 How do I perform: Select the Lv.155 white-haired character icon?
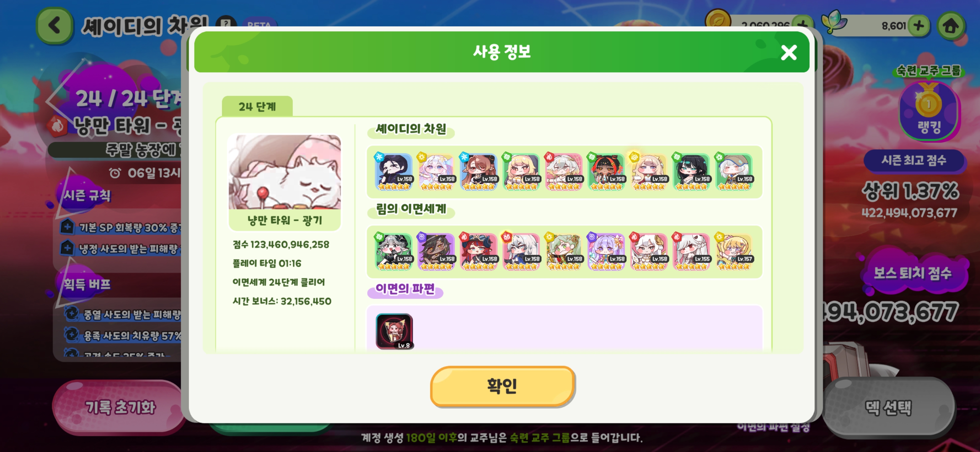coord(691,251)
